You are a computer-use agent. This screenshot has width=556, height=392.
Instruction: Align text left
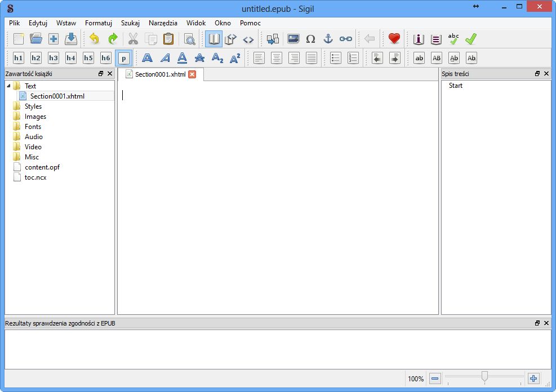point(259,58)
